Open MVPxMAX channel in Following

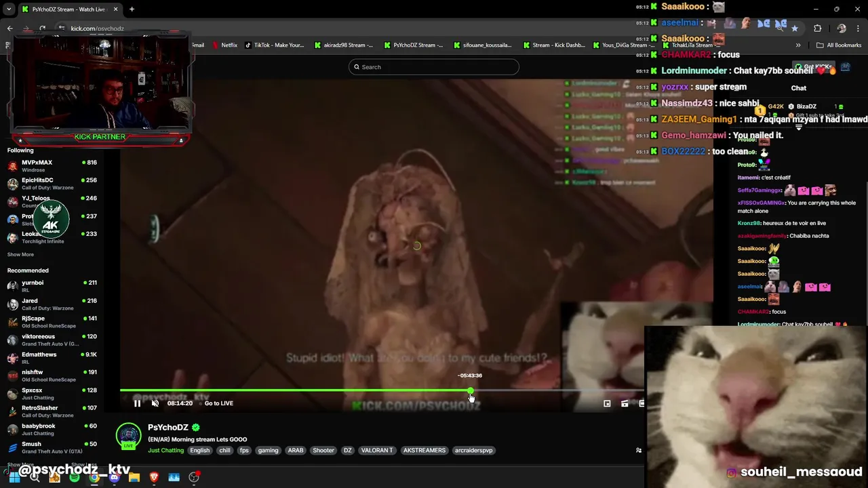click(x=52, y=165)
